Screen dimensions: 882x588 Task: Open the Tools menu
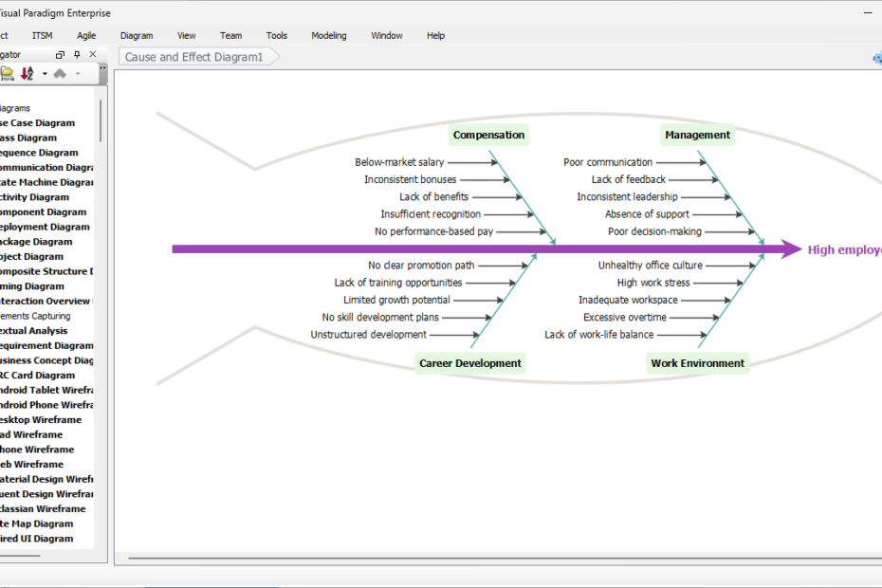[x=276, y=35]
